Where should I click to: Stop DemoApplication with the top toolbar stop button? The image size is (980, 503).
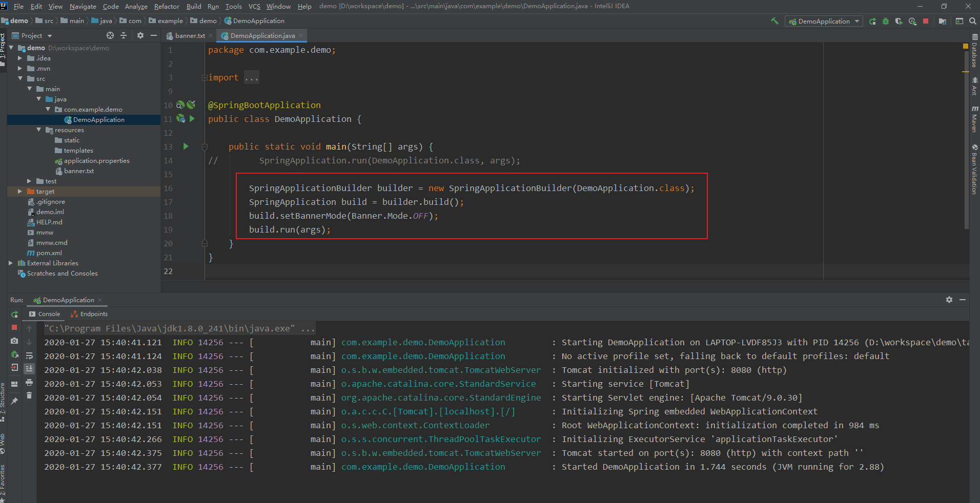click(926, 21)
